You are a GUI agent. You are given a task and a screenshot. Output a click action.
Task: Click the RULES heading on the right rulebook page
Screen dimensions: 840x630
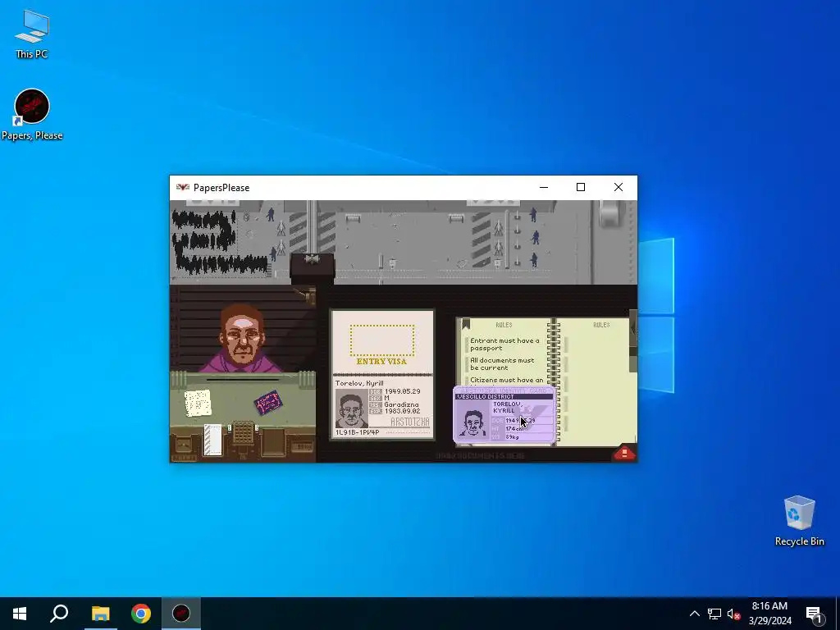[601, 325]
